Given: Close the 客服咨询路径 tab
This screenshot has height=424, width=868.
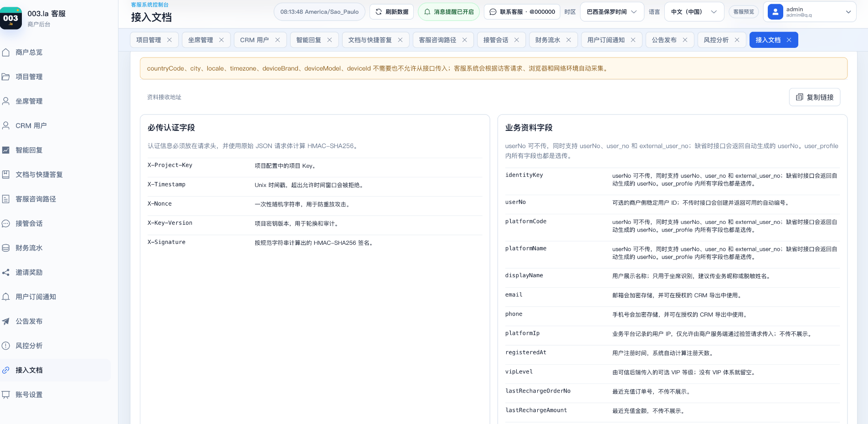Looking at the screenshot, I should click(465, 40).
